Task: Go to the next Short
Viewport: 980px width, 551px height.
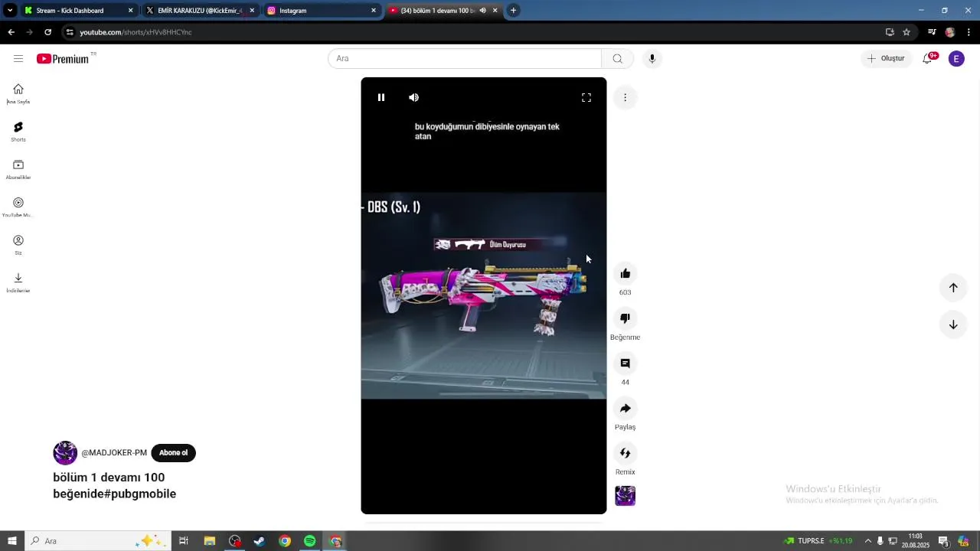Action: (x=953, y=324)
